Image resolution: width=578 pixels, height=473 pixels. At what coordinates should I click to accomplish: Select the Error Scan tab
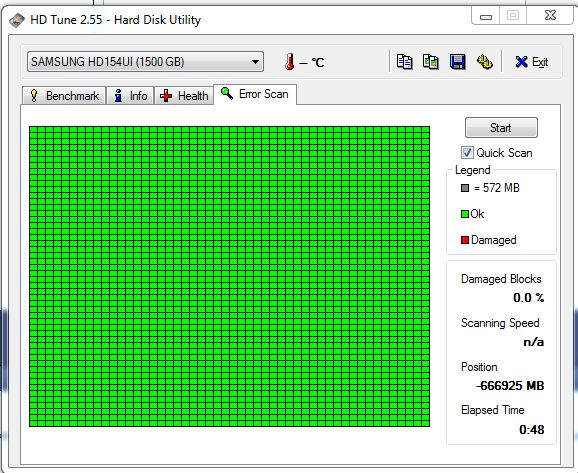click(x=255, y=94)
